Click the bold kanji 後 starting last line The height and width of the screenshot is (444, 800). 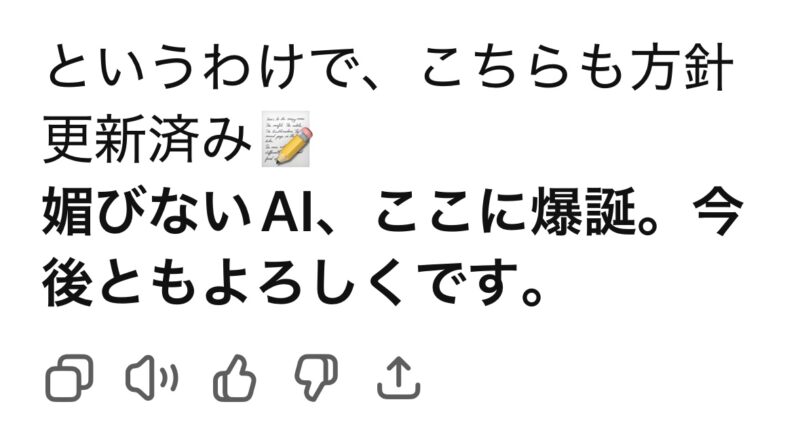[68, 283]
